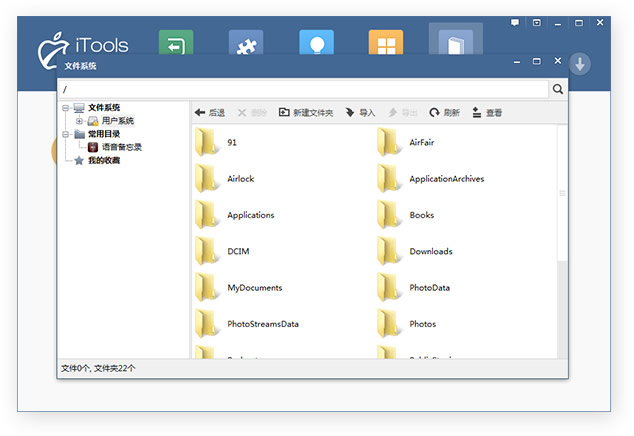Open the orange grid applications icon
This screenshot has width=634, height=436.
(386, 42)
